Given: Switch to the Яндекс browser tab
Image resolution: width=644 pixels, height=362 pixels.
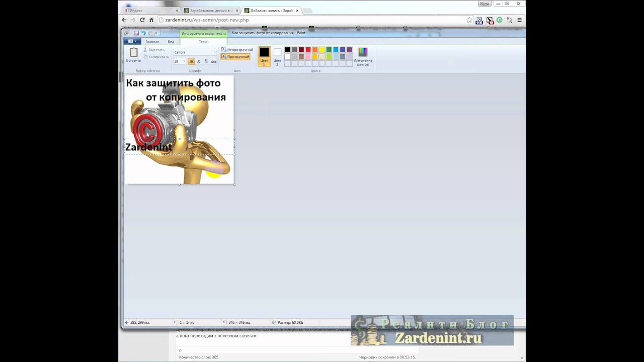Looking at the screenshot, I should (x=151, y=11).
